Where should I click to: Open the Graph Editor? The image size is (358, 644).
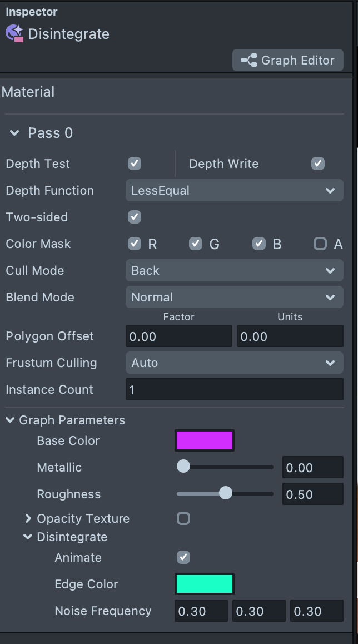(x=287, y=60)
